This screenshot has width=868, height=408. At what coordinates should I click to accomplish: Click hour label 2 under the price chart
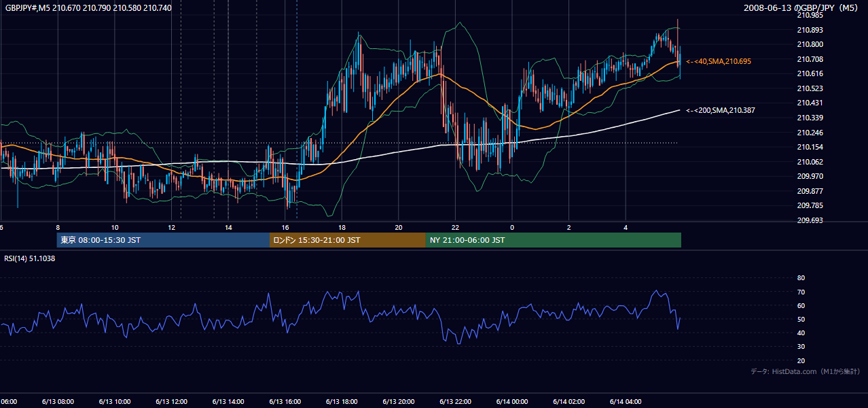[x=569, y=227]
